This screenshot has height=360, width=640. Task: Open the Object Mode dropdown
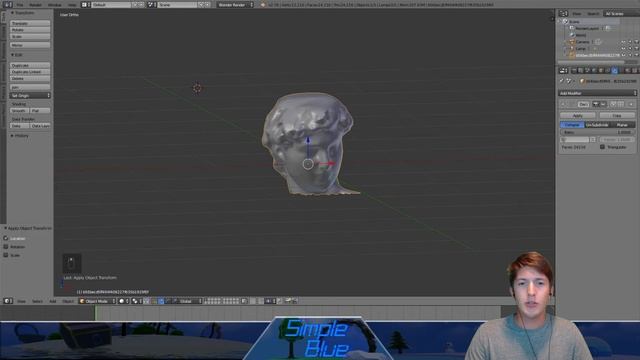[x=97, y=301]
